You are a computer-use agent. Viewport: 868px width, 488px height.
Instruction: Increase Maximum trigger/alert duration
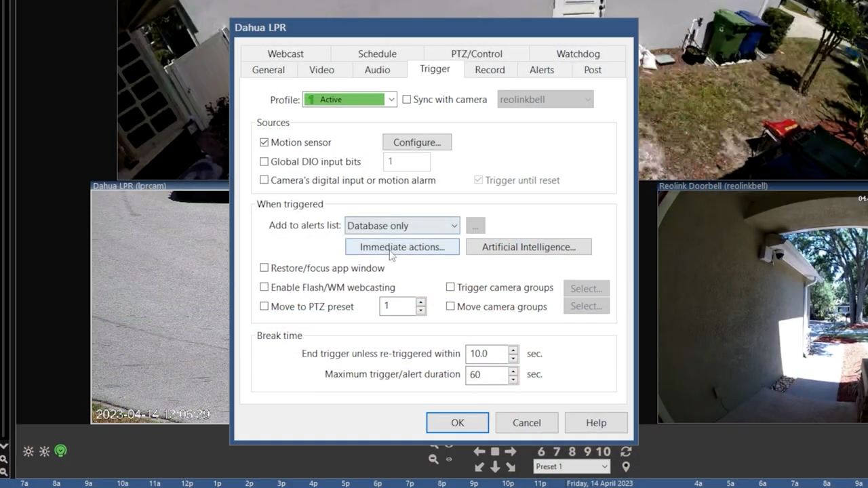(x=513, y=370)
